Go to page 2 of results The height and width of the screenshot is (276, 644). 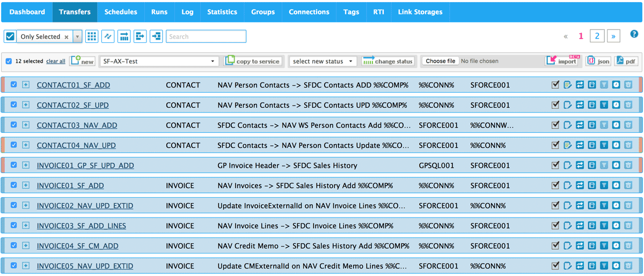pos(597,36)
